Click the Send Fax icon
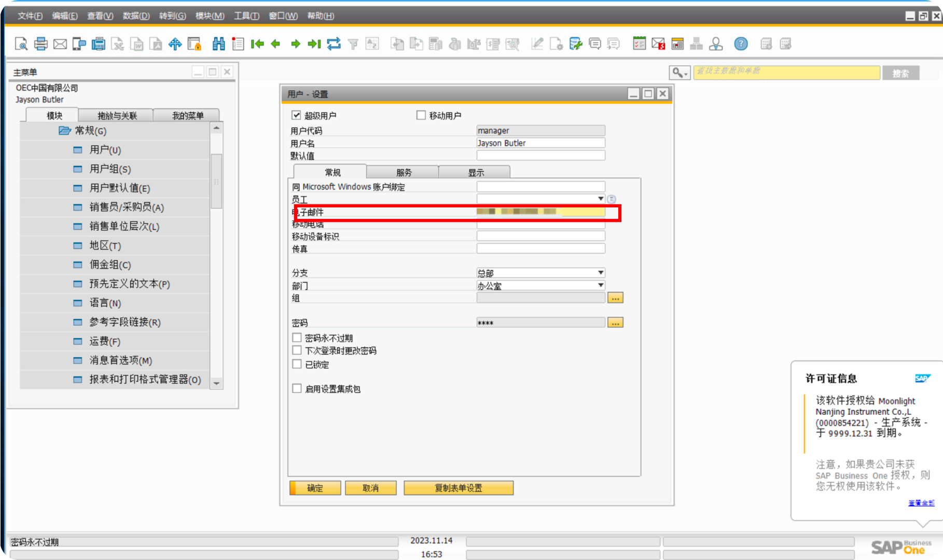The width and height of the screenshot is (943, 560). (x=99, y=44)
